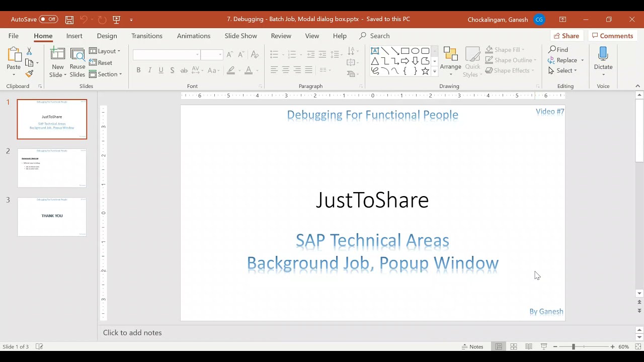Open accessibility checker in status bar
This screenshot has width=644, height=362.
pyautogui.click(x=39, y=346)
